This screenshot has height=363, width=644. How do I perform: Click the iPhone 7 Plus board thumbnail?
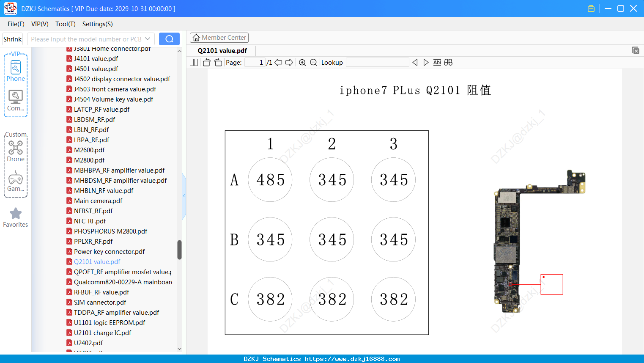(540, 242)
